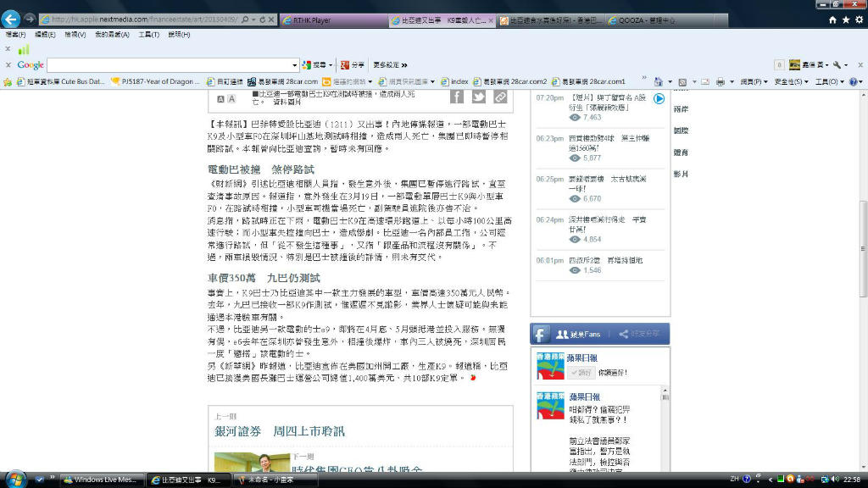This screenshot has height=488, width=868.
Task: Share the article on Twitter
Action: click(478, 97)
